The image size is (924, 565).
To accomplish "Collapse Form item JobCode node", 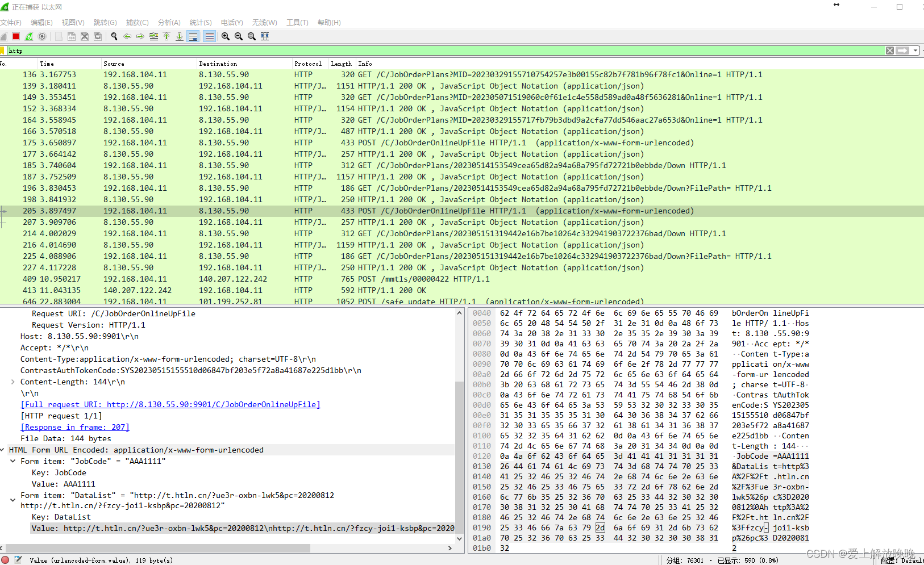I will pos(13,461).
